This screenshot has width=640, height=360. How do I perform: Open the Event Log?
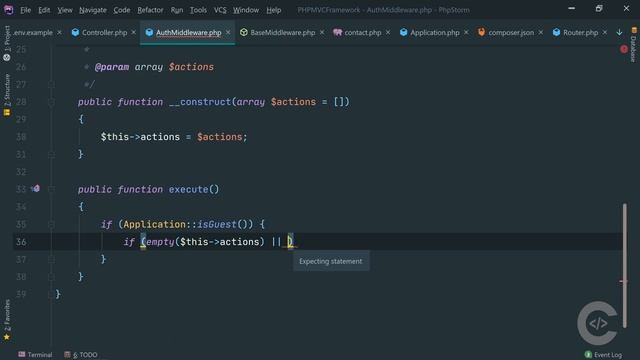click(603, 355)
